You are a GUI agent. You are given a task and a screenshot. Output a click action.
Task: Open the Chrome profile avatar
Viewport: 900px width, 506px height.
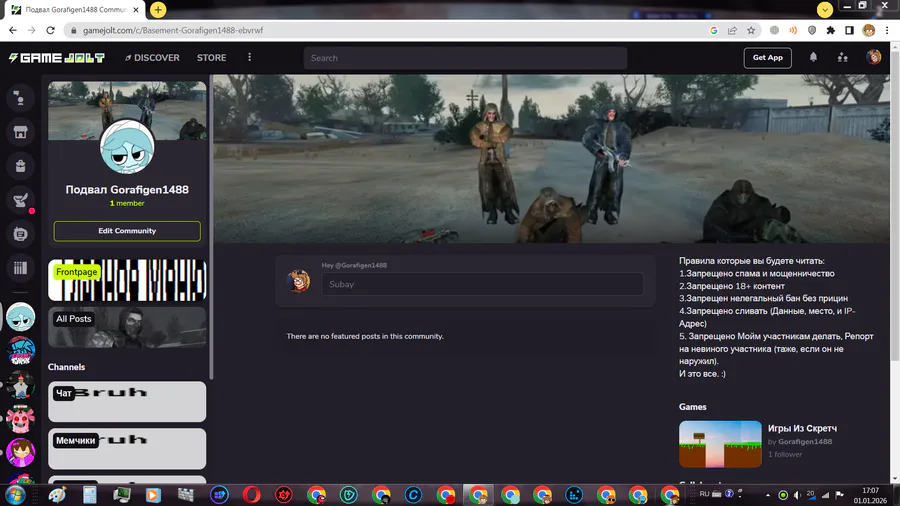pos(868,30)
